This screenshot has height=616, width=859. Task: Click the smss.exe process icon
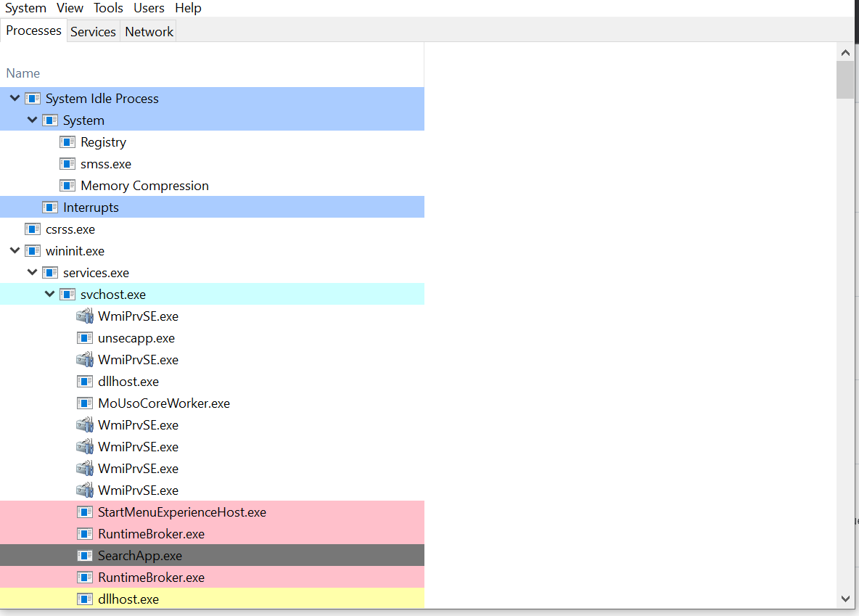coord(67,163)
